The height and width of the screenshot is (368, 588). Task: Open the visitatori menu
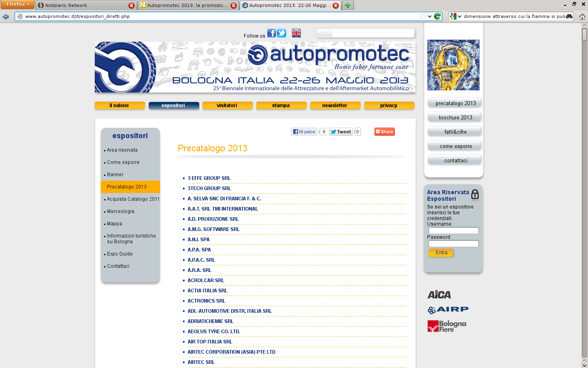(227, 105)
